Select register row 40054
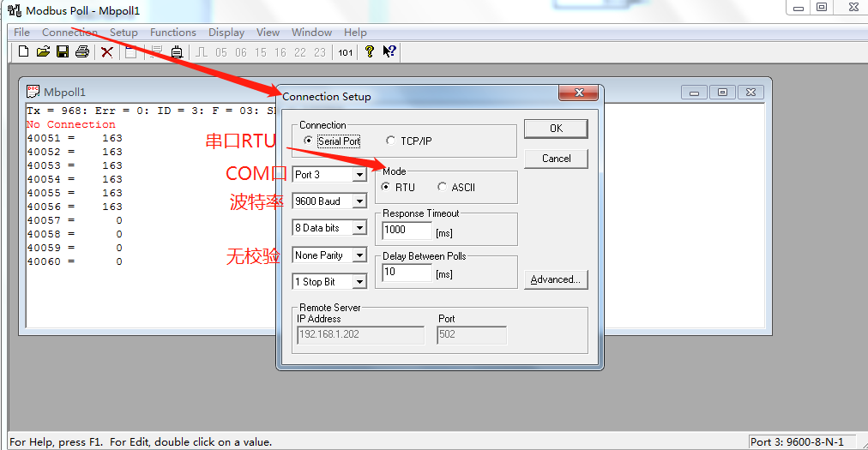The image size is (868, 450). 75,179
